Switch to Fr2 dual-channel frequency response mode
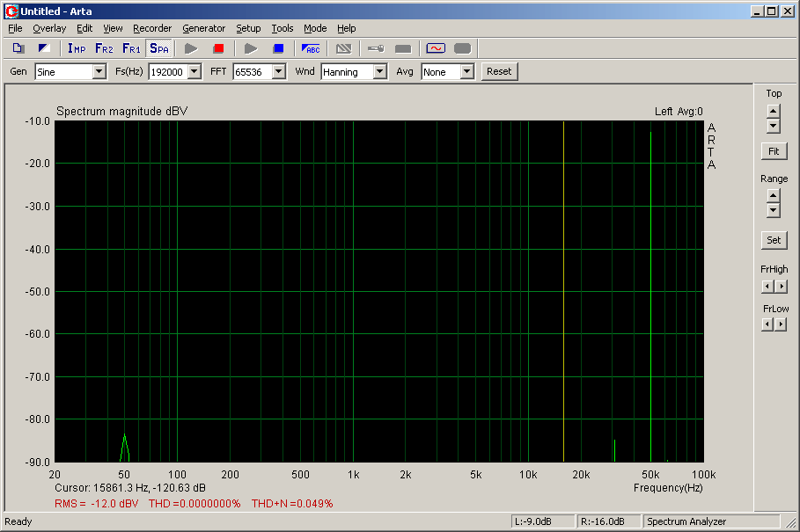Viewport: 800px width, 532px height. (x=104, y=48)
